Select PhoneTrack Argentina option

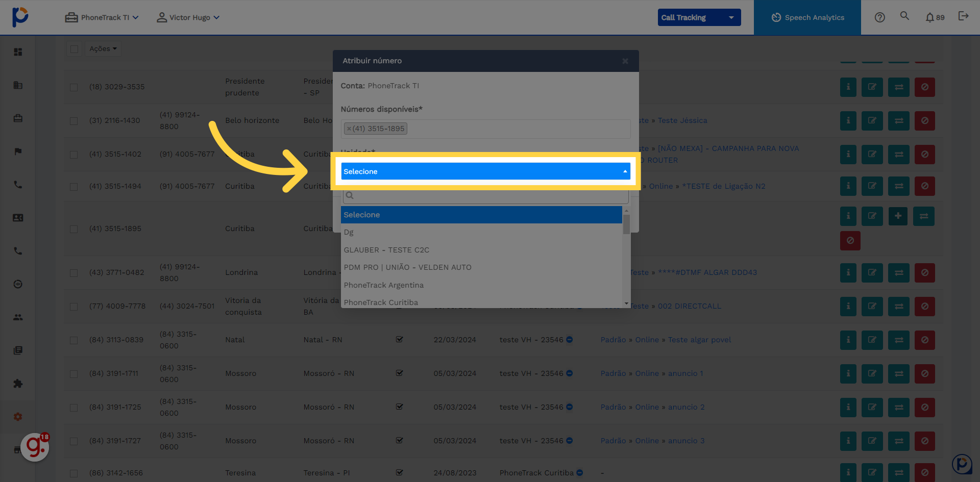[481, 285]
